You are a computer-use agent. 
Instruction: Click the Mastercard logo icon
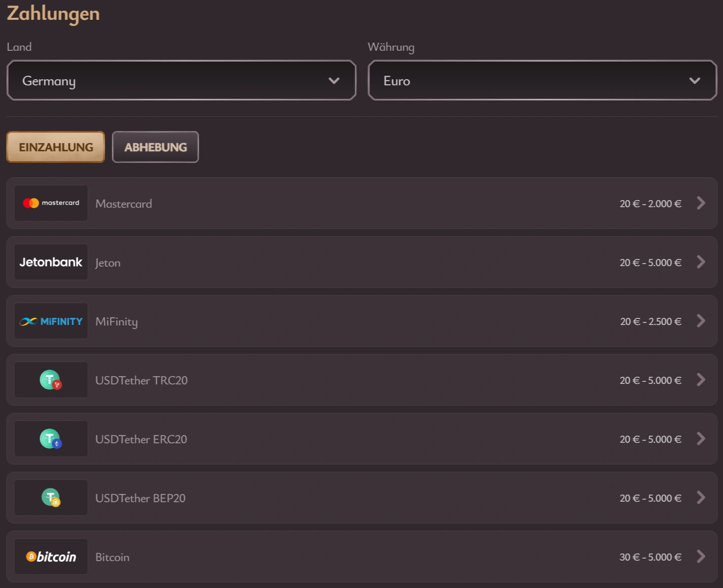(51, 203)
